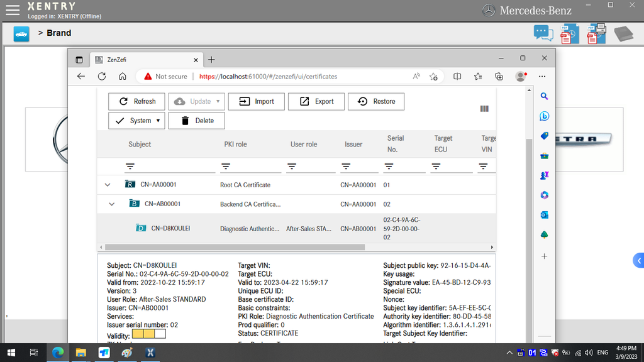Screen dimensions: 644x362
Task: Open the chat bubbles icon in XENTRY header
Action: coord(543,33)
